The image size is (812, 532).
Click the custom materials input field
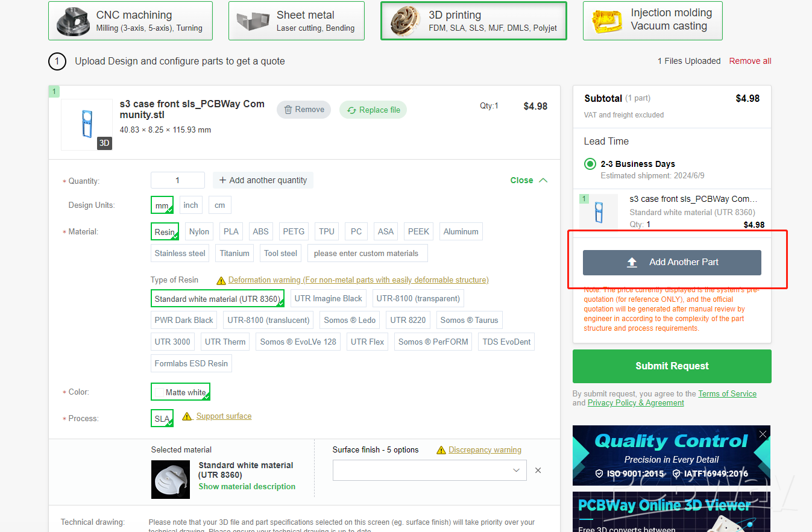pyautogui.click(x=368, y=253)
